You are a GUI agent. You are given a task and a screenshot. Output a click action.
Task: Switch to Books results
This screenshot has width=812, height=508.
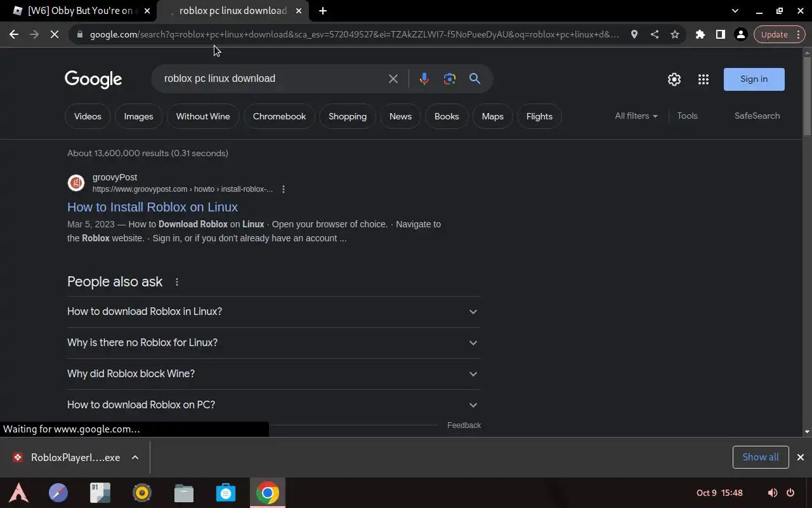point(447,116)
